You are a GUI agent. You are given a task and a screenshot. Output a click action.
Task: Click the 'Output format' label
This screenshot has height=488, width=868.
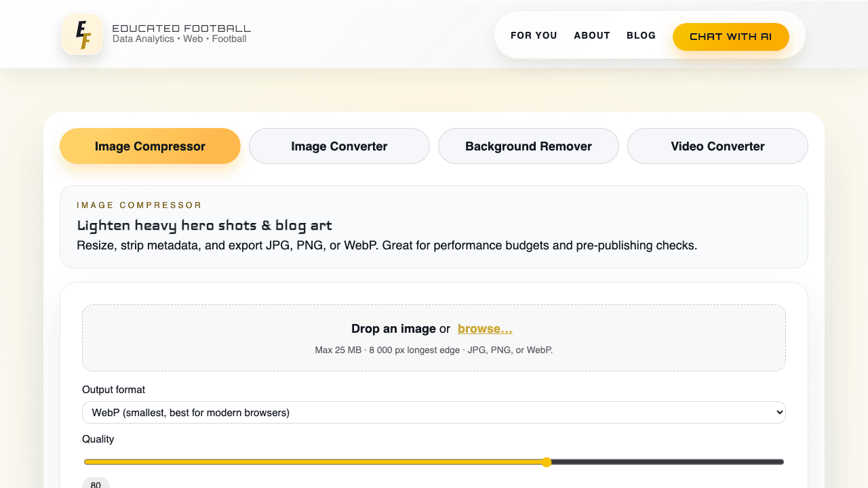click(x=114, y=390)
